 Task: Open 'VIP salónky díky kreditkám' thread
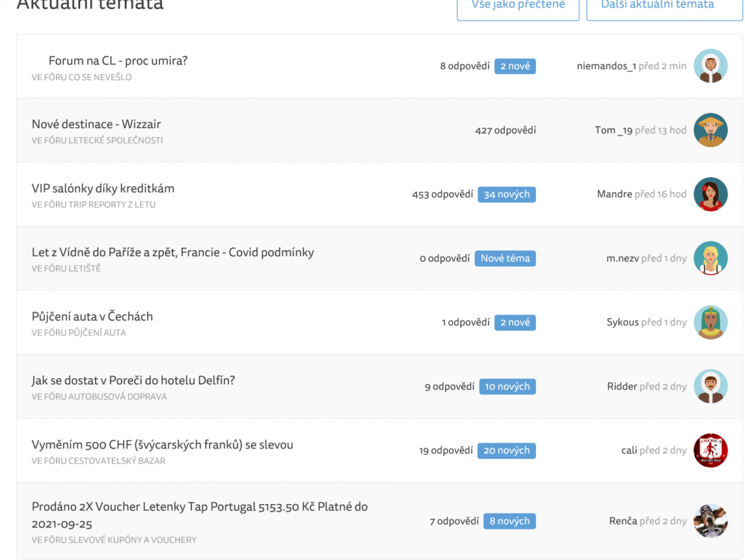click(x=103, y=188)
